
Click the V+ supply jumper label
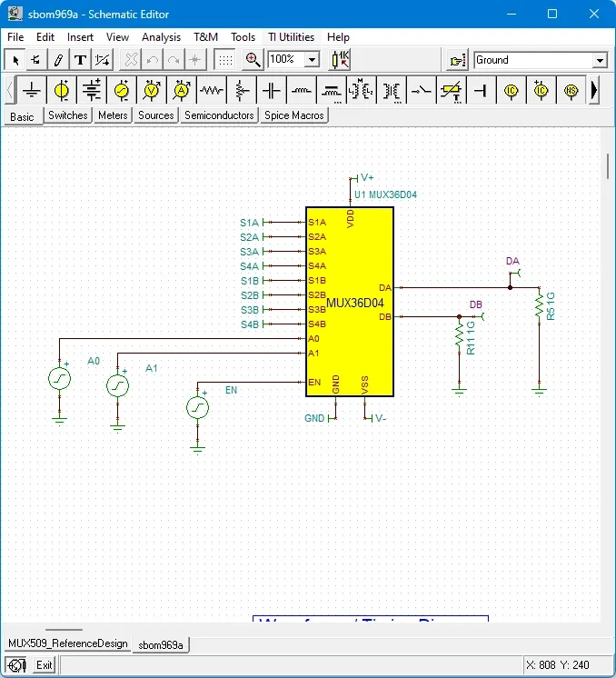[367, 177]
